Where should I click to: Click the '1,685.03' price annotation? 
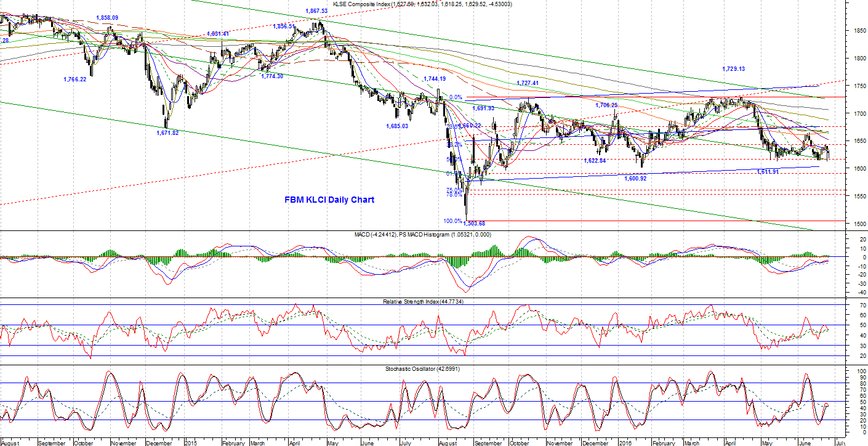[x=397, y=126]
